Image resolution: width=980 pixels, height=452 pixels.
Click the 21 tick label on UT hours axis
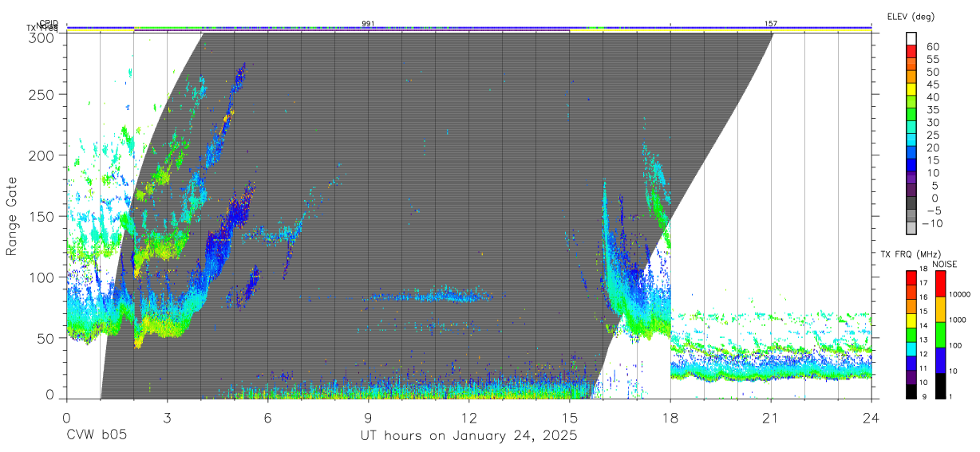point(771,416)
